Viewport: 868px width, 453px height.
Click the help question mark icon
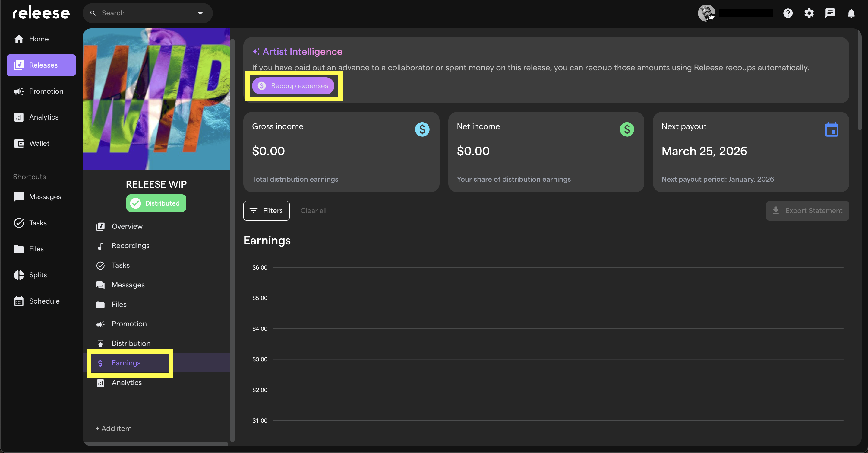click(788, 13)
